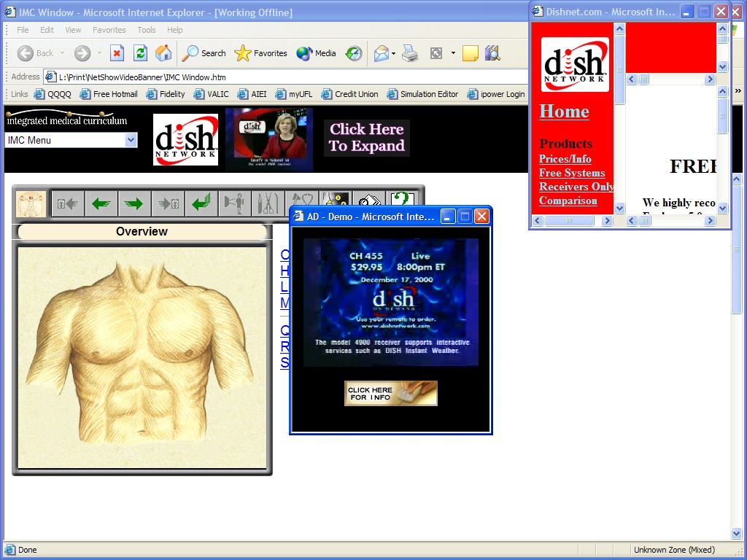Open the History clock icon
The image size is (747, 560).
tap(354, 53)
